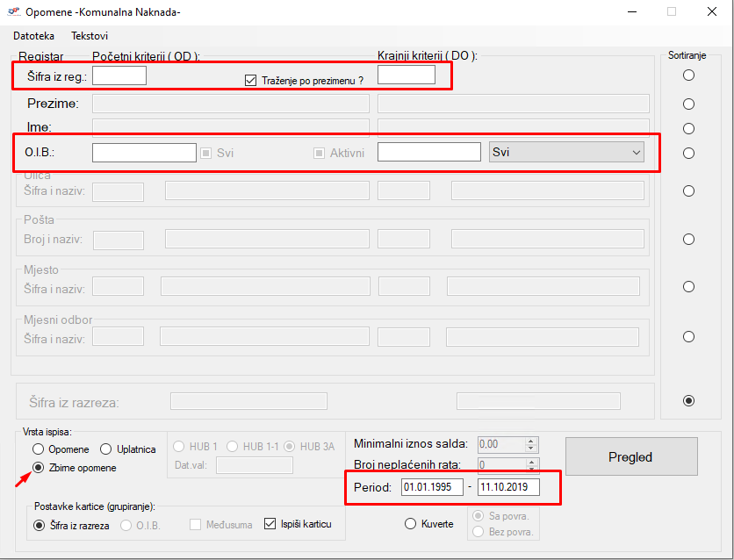The width and height of the screenshot is (734, 560).
Task: Click the Period start date 01.01.1995 field
Action: pyautogui.click(x=431, y=487)
